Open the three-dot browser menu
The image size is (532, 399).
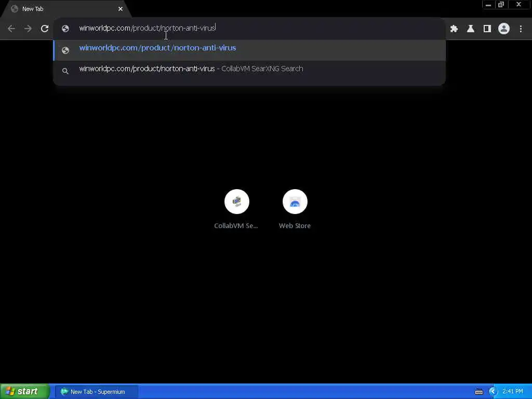(521, 29)
